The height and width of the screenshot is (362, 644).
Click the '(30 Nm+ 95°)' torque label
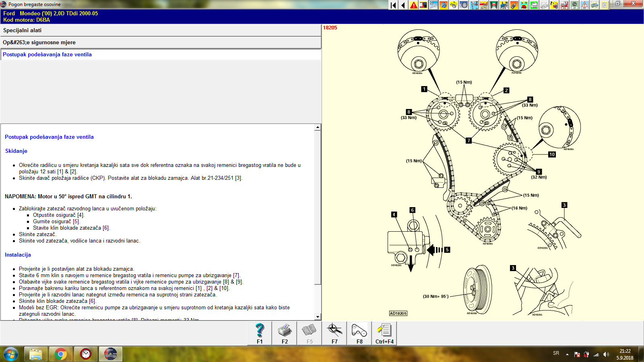click(x=436, y=296)
